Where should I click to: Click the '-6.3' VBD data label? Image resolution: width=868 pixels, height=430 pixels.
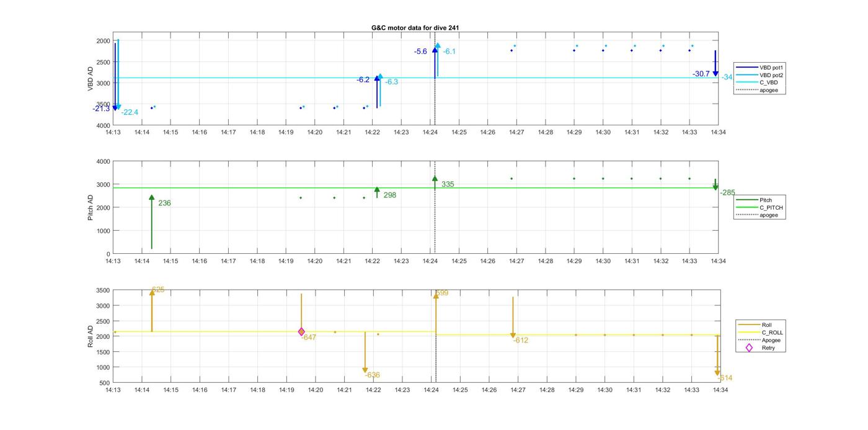click(391, 82)
